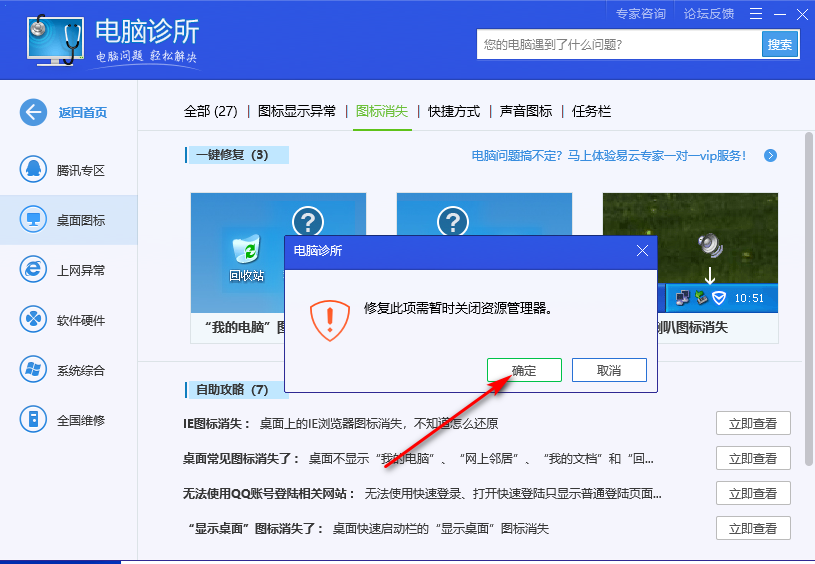The image size is (815, 564).
Task: Open the 声音图标 tab
Action: coord(526,111)
